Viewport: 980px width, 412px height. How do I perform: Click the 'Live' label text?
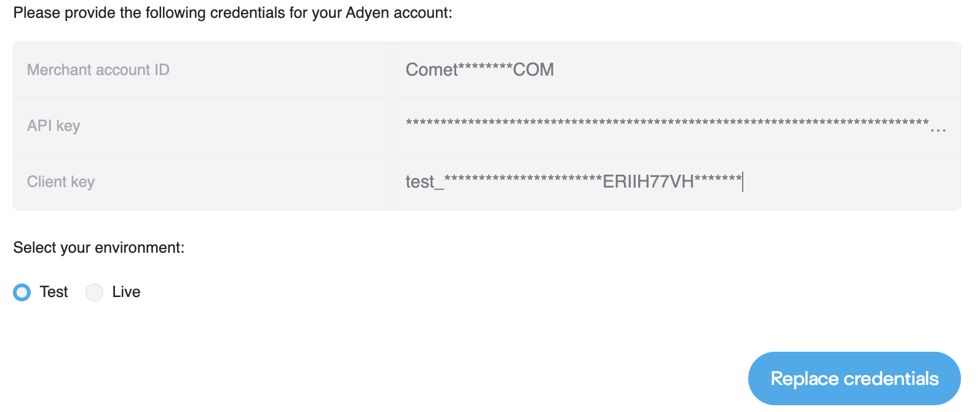[x=126, y=292]
